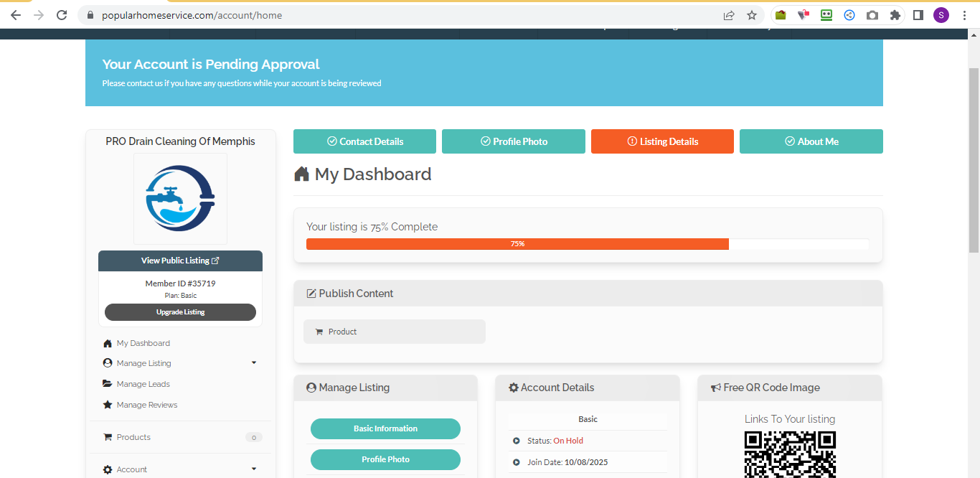Click the green robot extension icon
The image size is (980, 478).
click(826, 15)
